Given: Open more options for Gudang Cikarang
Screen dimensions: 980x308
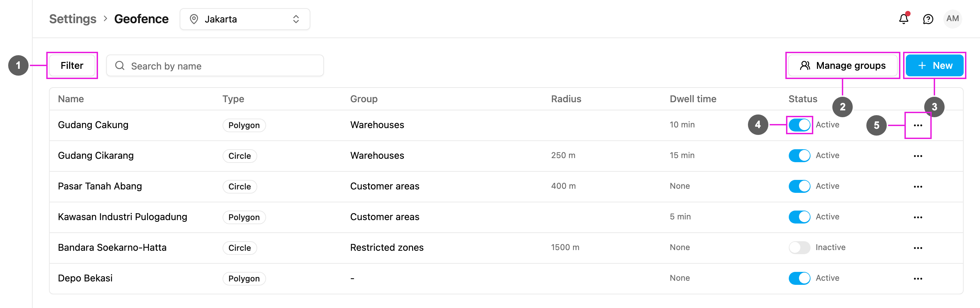Looking at the screenshot, I should coord(918,156).
